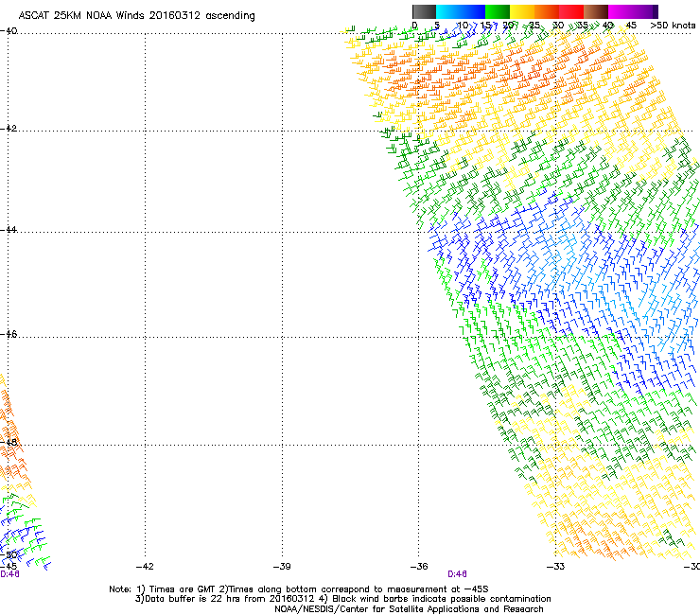Click the purple swath time label near -36 longitude
Image resolution: width=700 pixels, height=615 pixels.
click(457, 574)
